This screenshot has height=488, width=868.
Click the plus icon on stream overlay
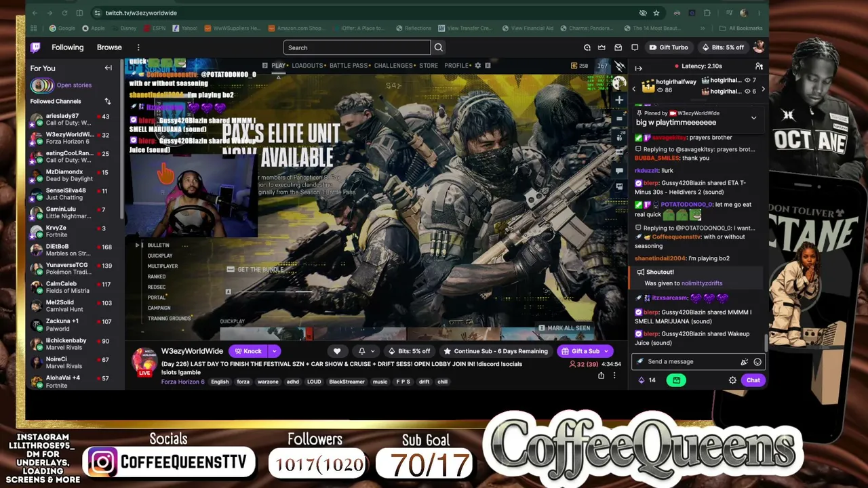tap(618, 100)
